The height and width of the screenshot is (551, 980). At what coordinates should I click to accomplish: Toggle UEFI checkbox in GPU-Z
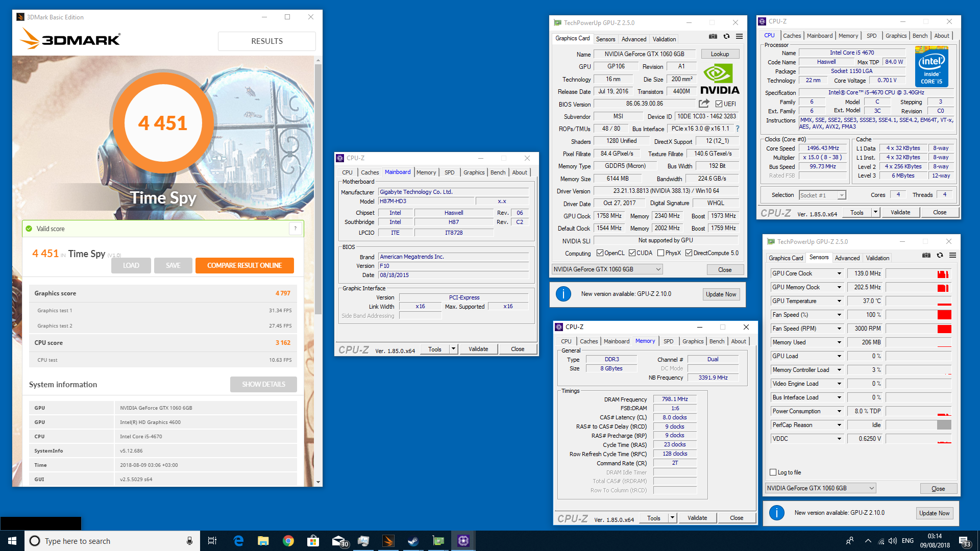coord(719,104)
